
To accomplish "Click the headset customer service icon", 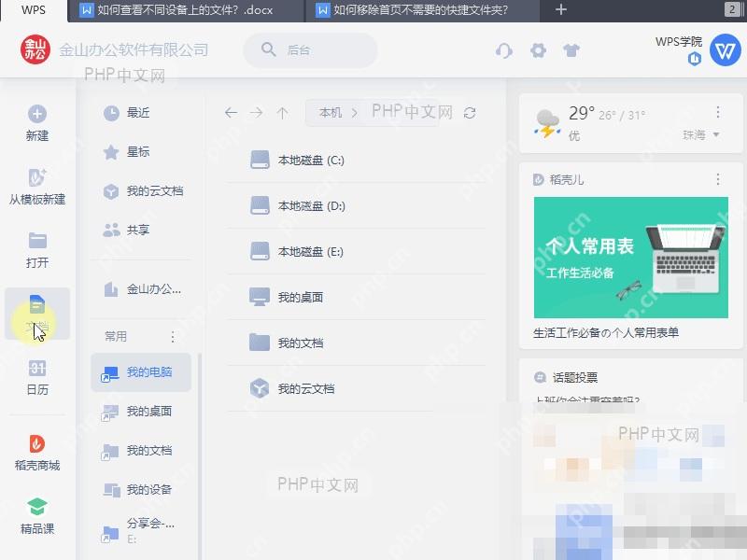I will [x=504, y=50].
